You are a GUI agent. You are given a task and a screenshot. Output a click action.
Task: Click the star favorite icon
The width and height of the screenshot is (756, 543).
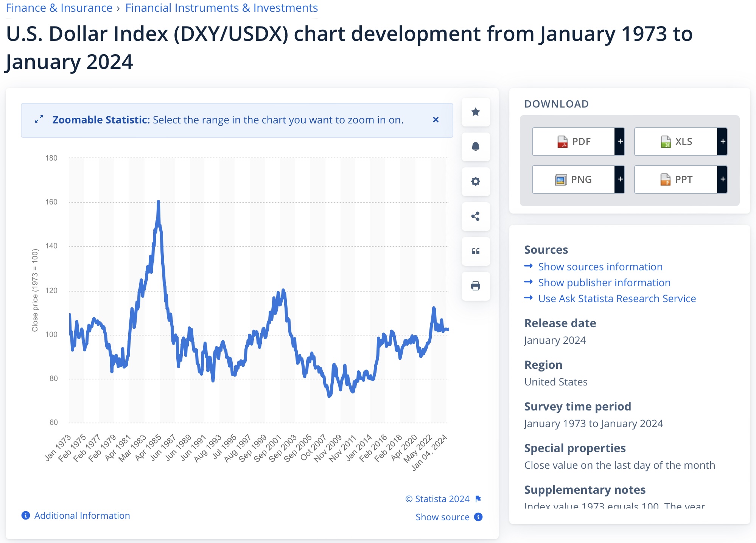click(x=476, y=112)
